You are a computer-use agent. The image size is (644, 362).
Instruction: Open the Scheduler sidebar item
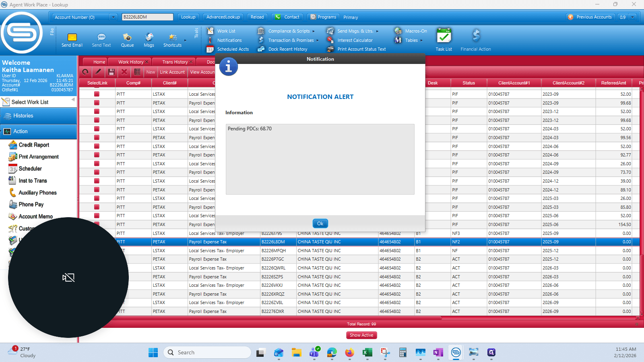[x=25, y=169]
